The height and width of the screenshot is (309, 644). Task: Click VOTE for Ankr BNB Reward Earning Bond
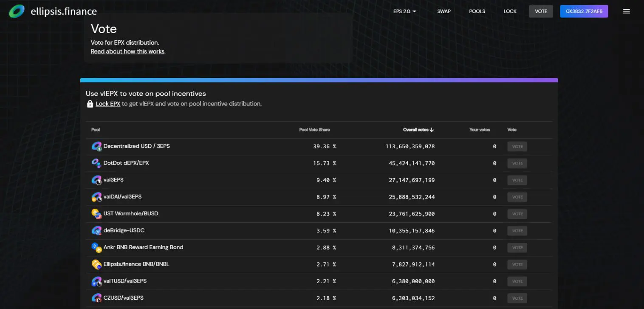517,247
